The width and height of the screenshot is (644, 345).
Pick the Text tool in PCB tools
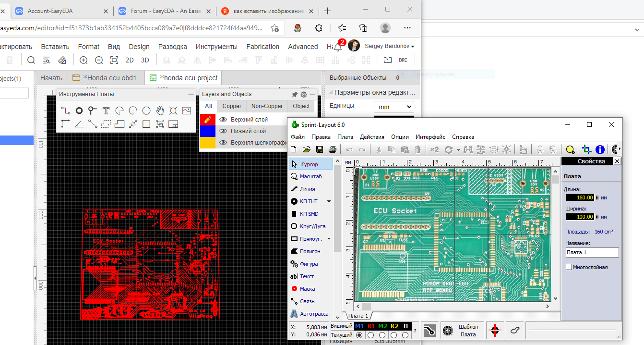[x=106, y=111]
